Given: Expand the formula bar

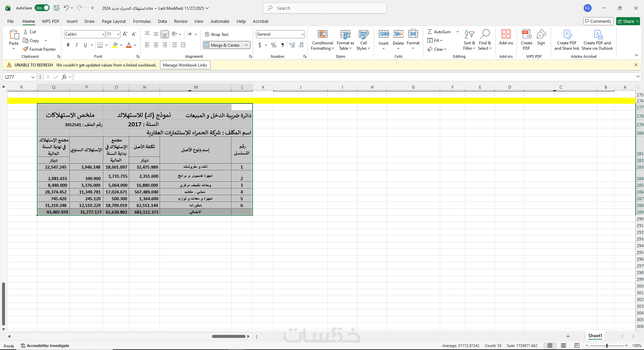Looking at the screenshot, I should pos(638,77).
